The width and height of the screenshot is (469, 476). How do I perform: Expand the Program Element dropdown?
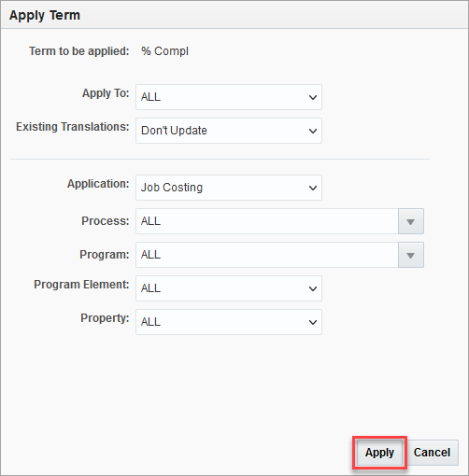point(229,288)
